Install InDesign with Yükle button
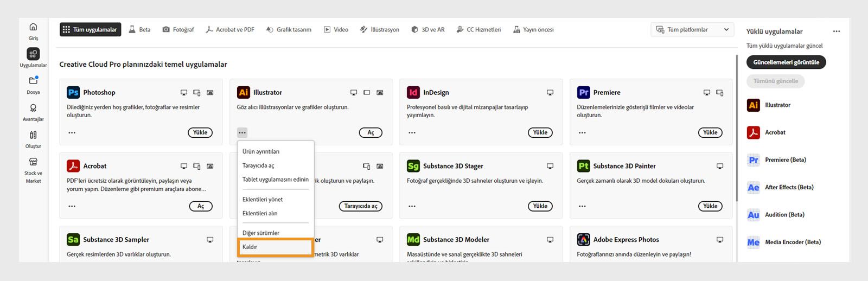Image resolution: width=868 pixels, height=281 pixels. [540, 132]
